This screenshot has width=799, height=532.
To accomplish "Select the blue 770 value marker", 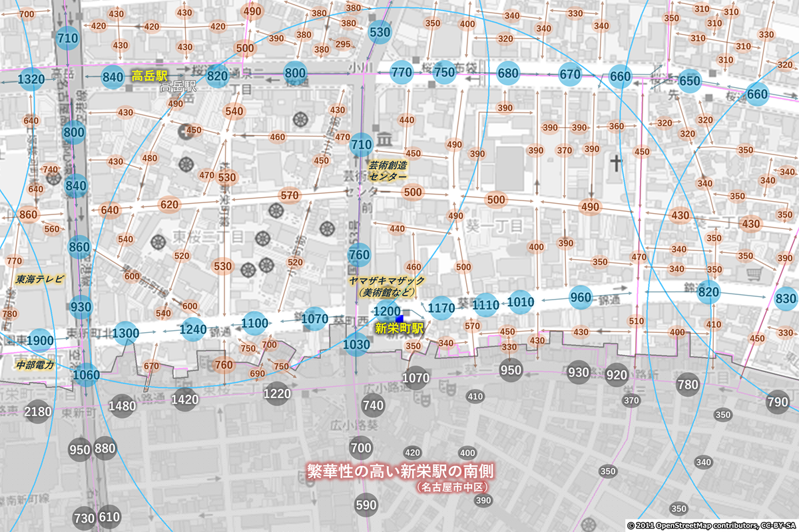I will 401,73.
